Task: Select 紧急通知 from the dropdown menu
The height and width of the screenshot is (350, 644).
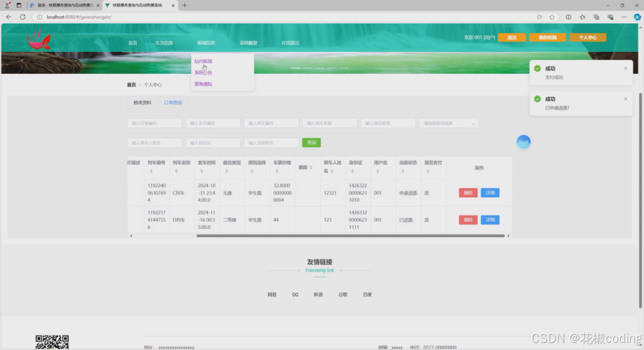Action: (203, 84)
